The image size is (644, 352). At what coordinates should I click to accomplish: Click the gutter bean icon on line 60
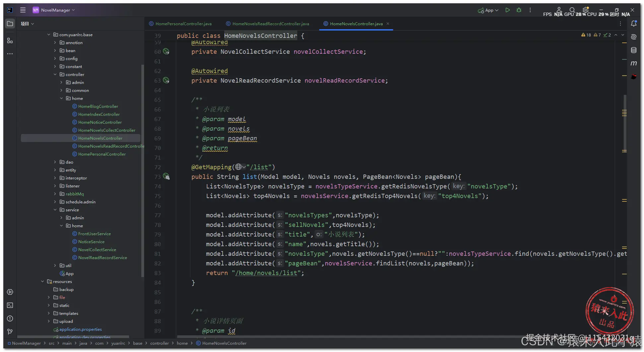click(x=166, y=52)
